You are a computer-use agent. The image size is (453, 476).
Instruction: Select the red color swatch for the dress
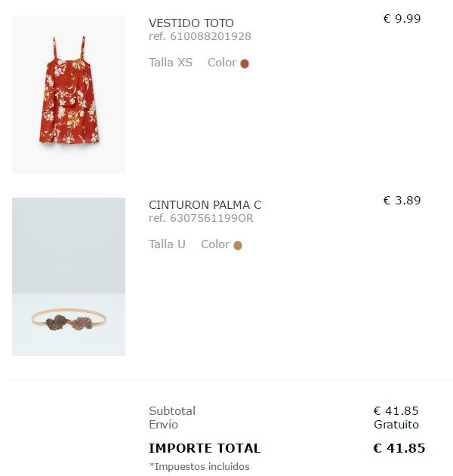(x=245, y=63)
